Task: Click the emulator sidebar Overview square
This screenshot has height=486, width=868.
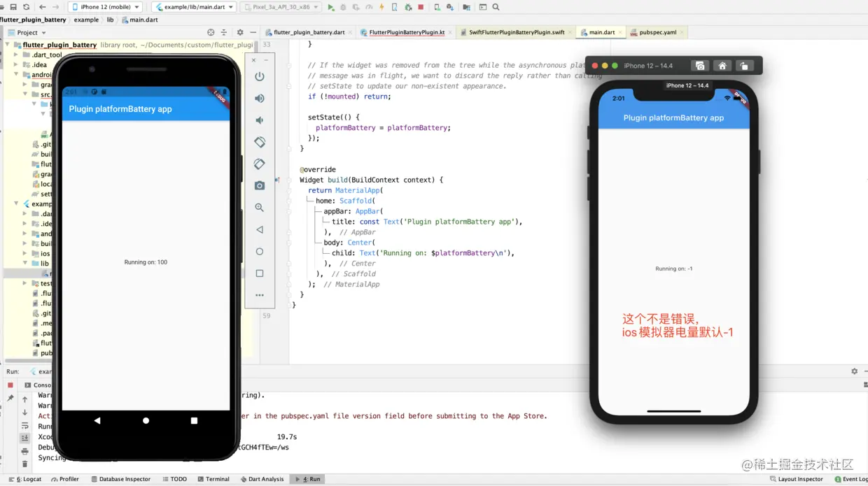Action: tap(260, 273)
